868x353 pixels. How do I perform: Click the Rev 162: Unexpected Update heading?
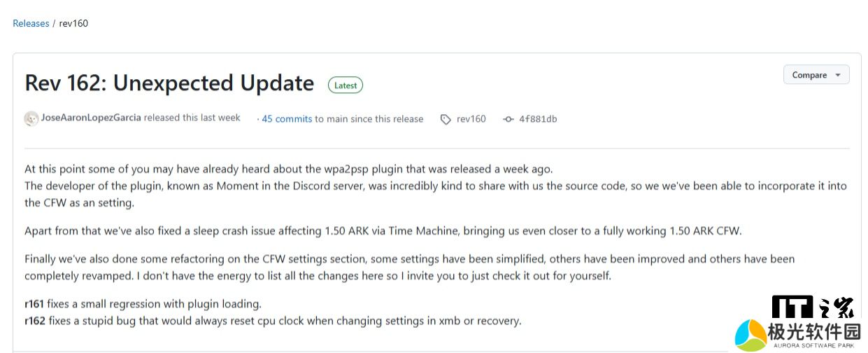coord(169,83)
